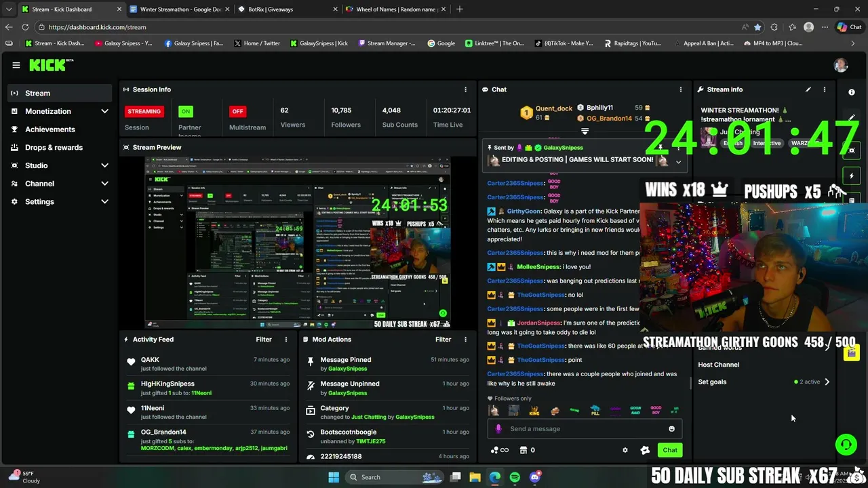Open Windows Start menu

(x=334, y=477)
